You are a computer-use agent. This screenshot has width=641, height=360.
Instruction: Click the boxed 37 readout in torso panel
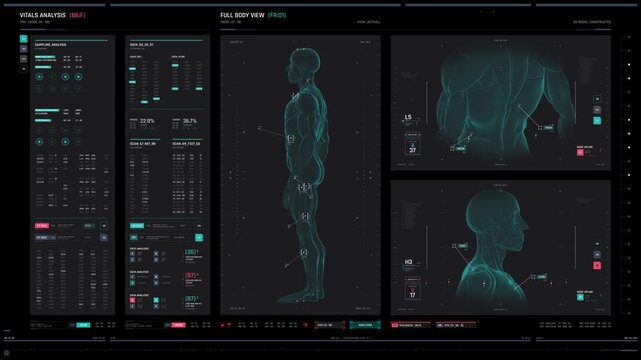click(x=412, y=144)
